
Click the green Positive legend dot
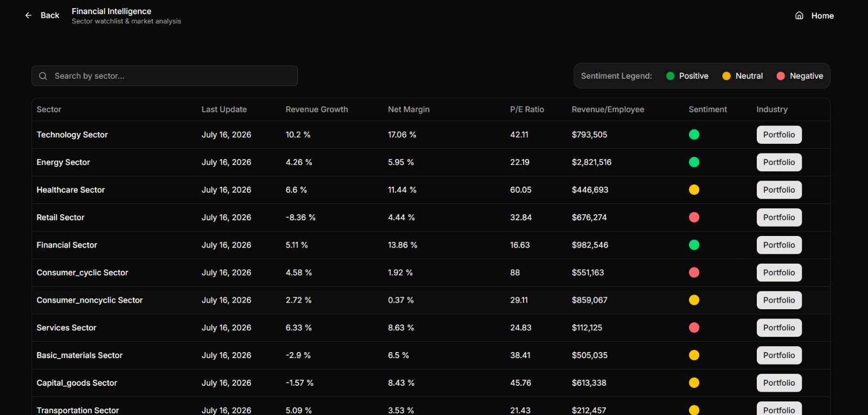(670, 76)
